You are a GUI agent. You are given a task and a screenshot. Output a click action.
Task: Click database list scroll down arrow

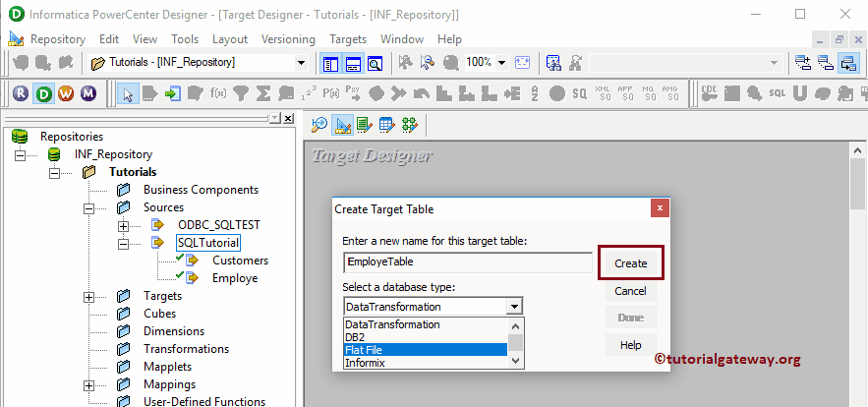515,361
